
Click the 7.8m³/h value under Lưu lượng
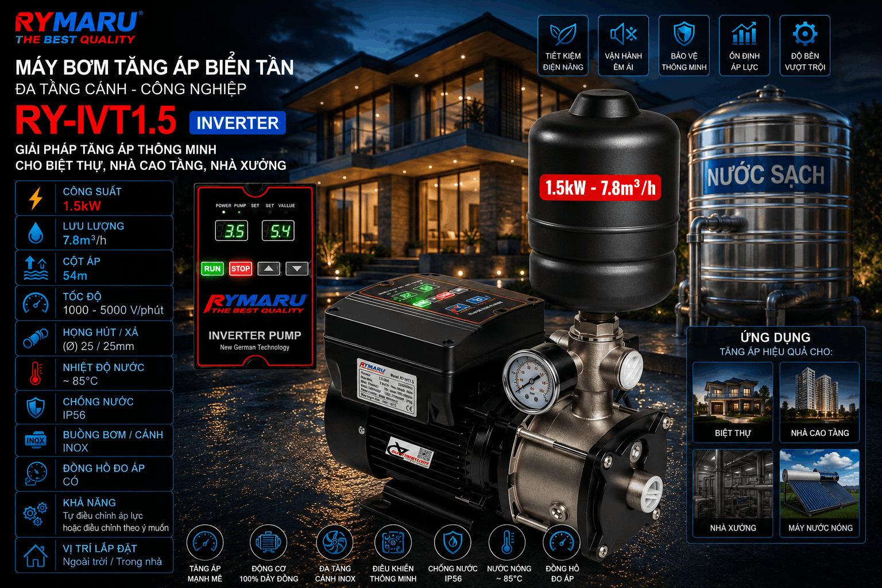point(84,240)
